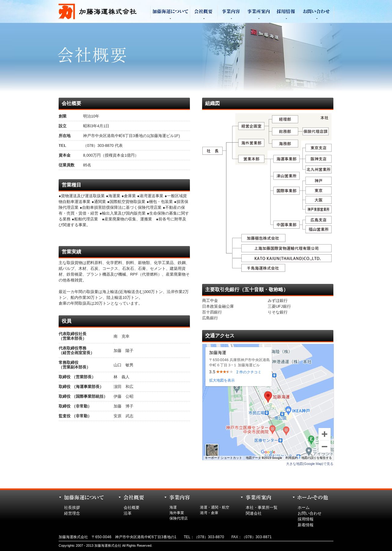Click the red 加藤海運 map pin
Image resolution: width=392 pixels, height=551 pixels.
(x=268, y=397)
